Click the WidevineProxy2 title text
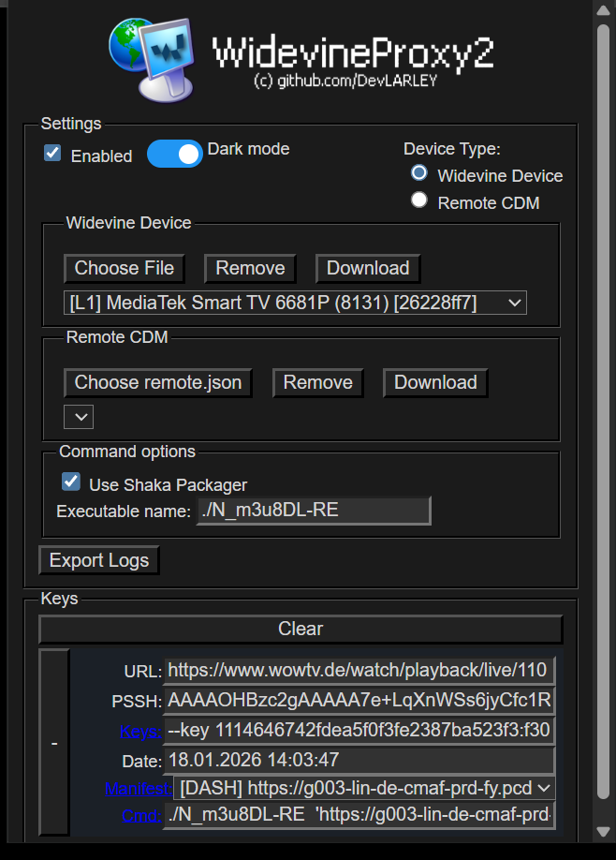This screenshot has width=616, height=860. 353,52
